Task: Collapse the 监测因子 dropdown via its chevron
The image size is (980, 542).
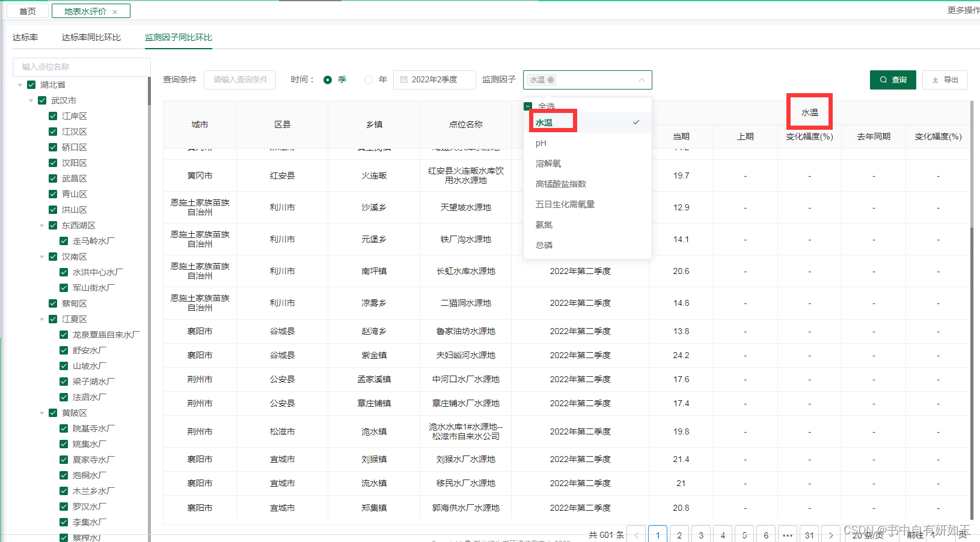Action: point(642,80)
